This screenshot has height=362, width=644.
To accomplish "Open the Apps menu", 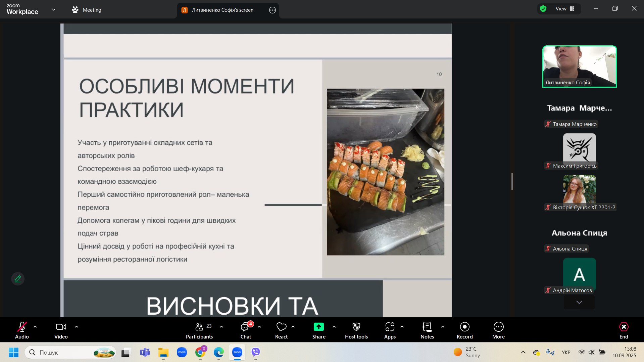I will [x=390, y=330].
